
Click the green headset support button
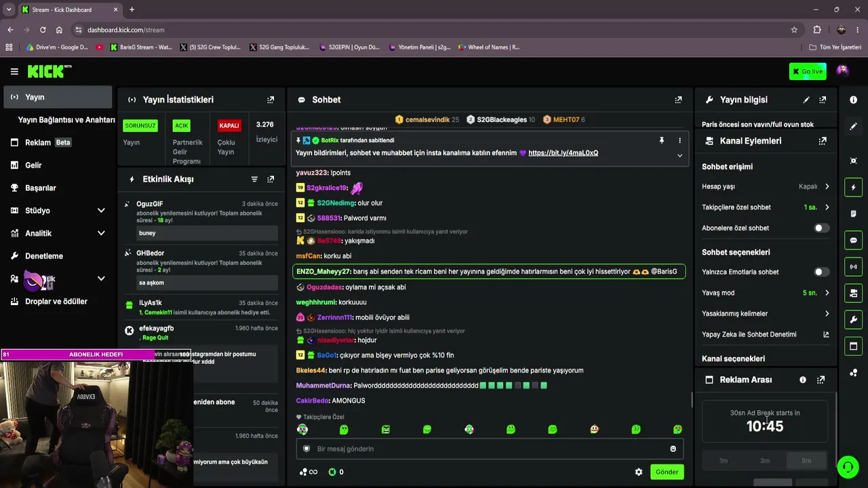click(847, 467)
